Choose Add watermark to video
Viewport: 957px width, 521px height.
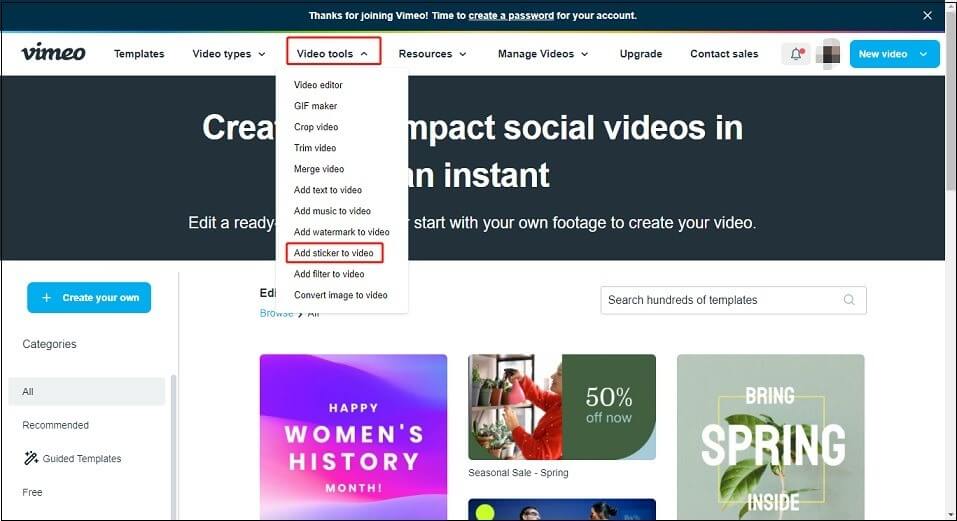point(342,232)
